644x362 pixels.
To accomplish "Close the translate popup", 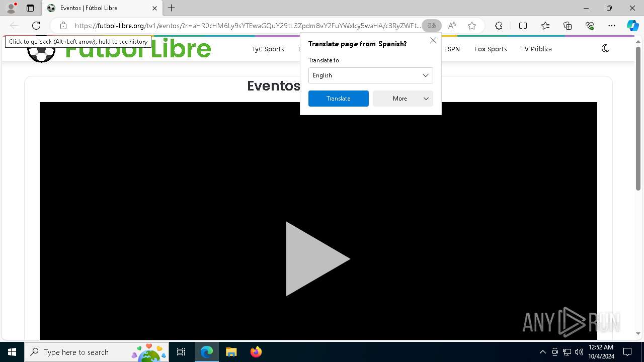I will (x=433, y=40).
